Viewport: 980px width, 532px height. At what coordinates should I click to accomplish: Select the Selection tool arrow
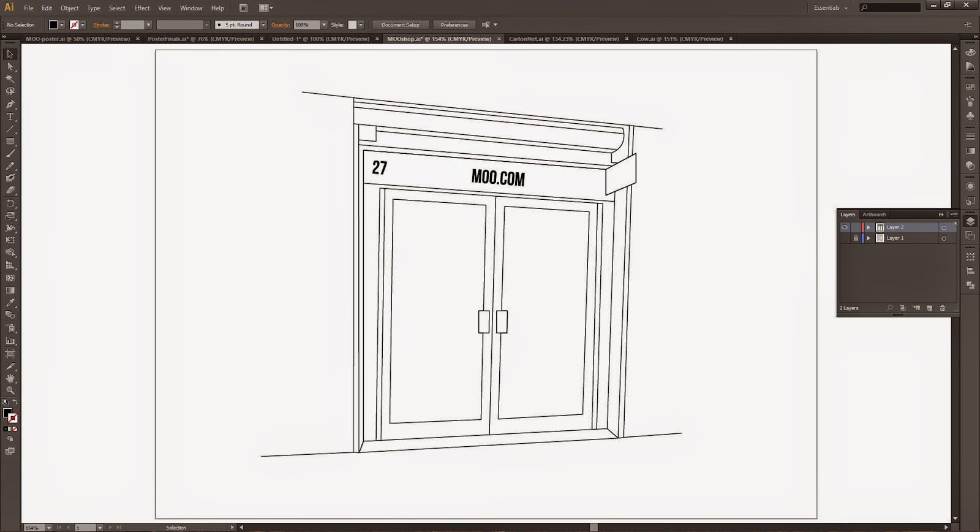(x=10, y=54)
